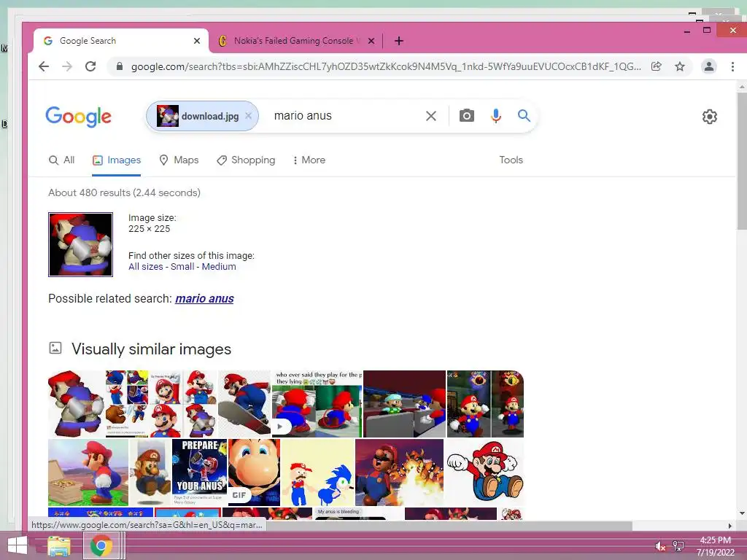This screenshot has width=747, height=560.
Task: Open the Mario with Toad scene thumbnail
Action: [x=404, y=404]
